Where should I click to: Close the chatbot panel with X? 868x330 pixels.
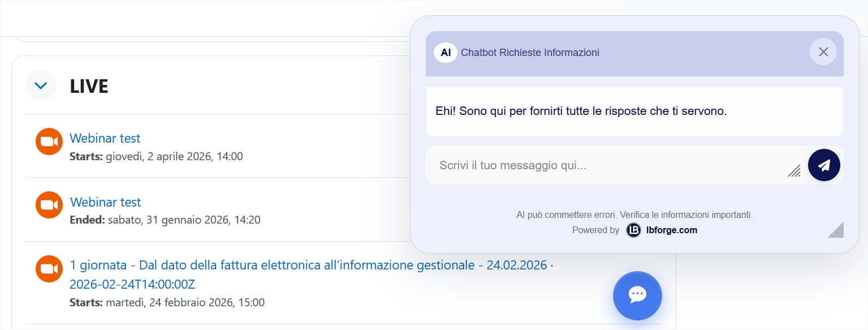[x=823, y=52]
